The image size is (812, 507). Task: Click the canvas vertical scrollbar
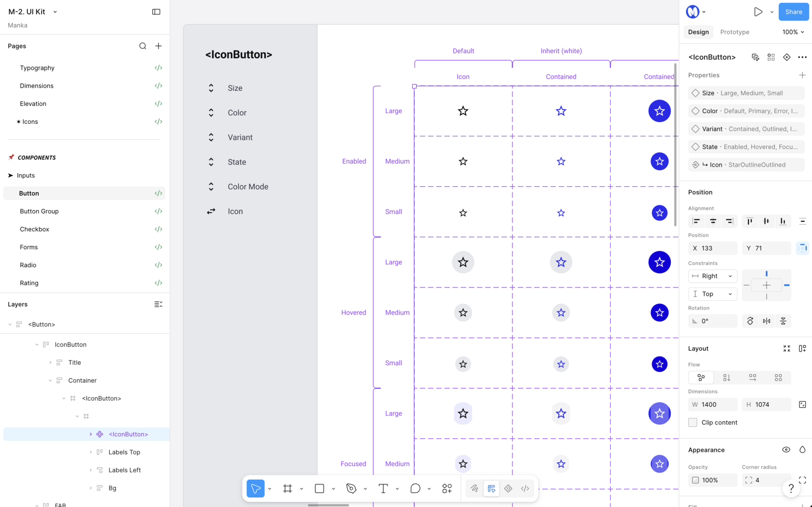676,144
